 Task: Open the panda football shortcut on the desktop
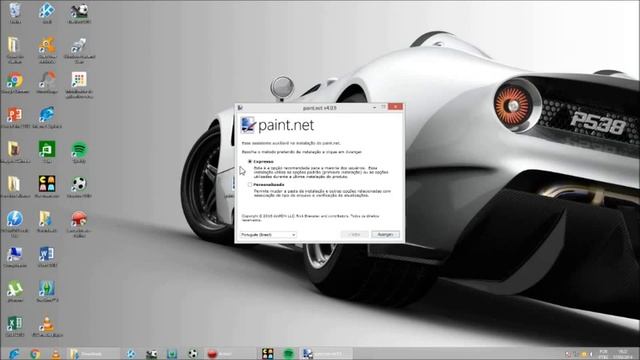(79, 13)
